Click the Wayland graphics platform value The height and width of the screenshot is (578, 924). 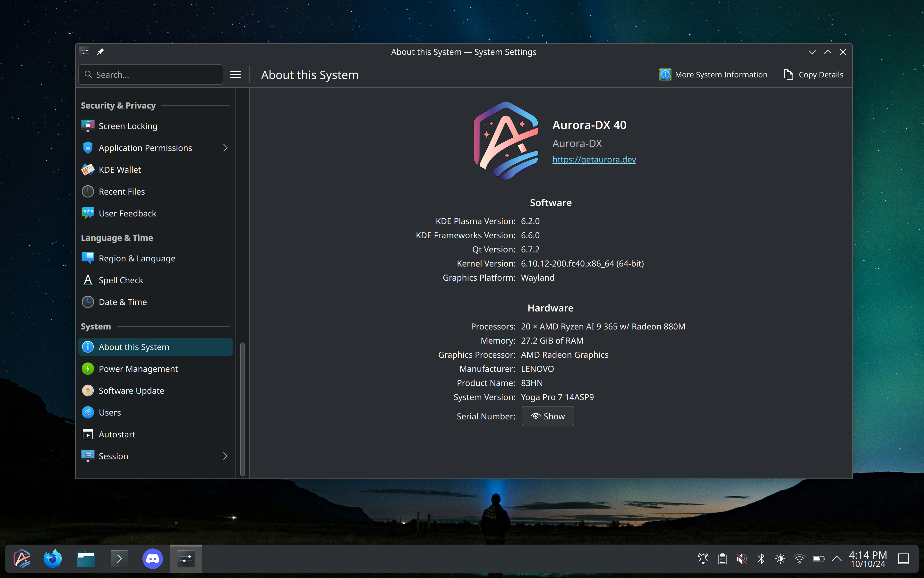(x=538, y=277)
